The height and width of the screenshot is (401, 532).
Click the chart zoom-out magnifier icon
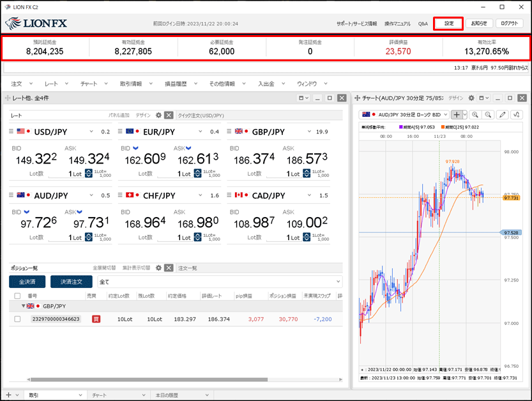[489, 115]
